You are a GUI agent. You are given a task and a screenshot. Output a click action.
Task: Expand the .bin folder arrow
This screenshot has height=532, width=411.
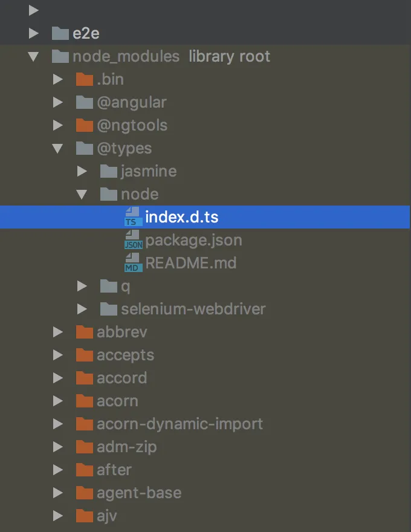(58, 79)
